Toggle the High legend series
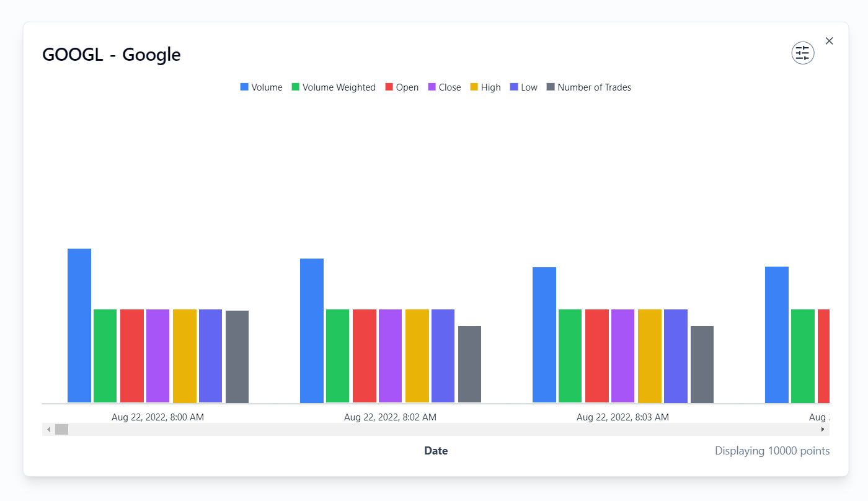The height and width of the screenshot is (501, 868). [485, 87]
